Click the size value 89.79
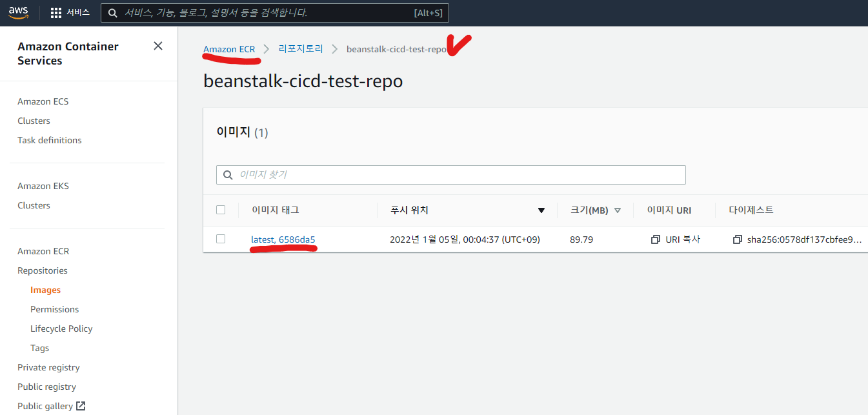Screen dimensions: 868x415 581,239
